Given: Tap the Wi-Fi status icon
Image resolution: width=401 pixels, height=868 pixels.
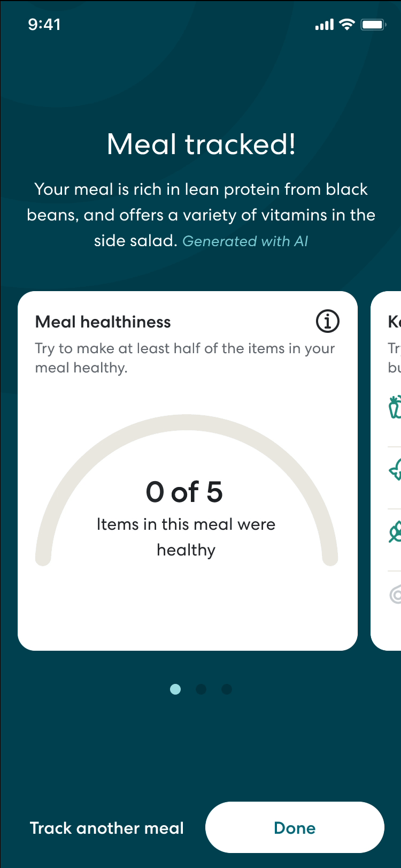Looking at the screenshot, I should click(347, 24).
